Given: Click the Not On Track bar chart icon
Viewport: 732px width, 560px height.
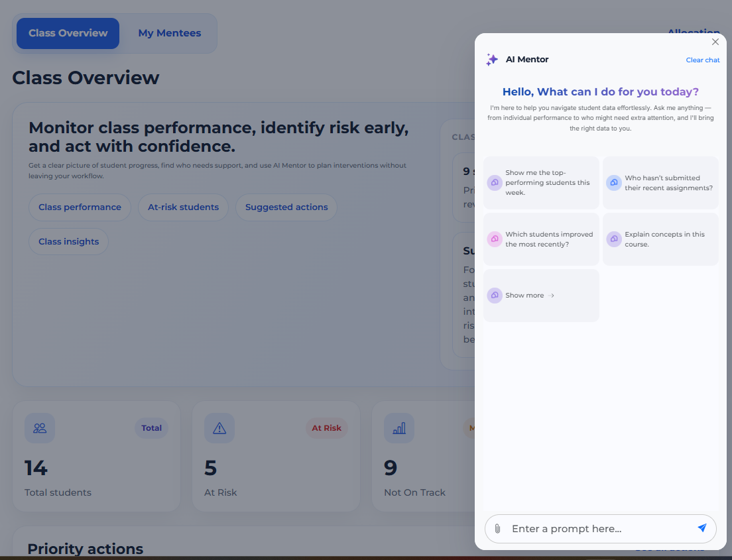Looking at the screenshot, I should 399,428.
